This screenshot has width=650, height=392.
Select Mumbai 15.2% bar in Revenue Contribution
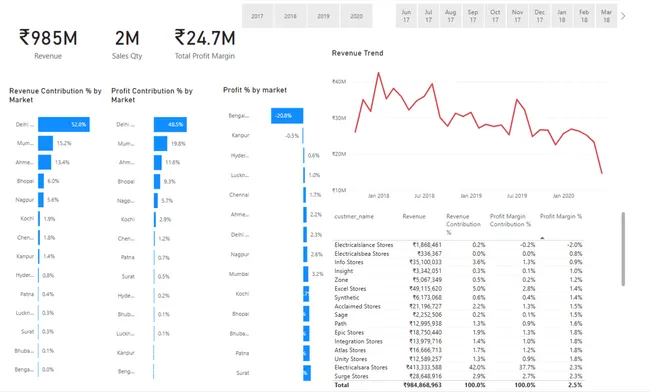(46, 143)
